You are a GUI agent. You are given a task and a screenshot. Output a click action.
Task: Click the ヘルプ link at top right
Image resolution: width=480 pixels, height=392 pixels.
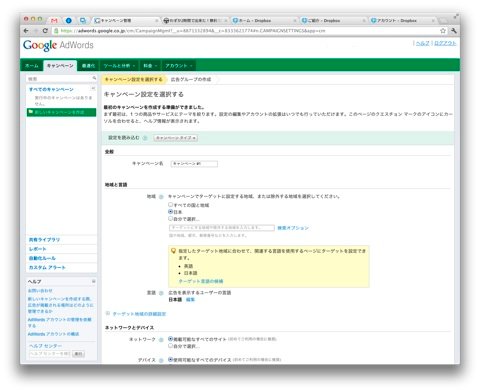[423, 43]
